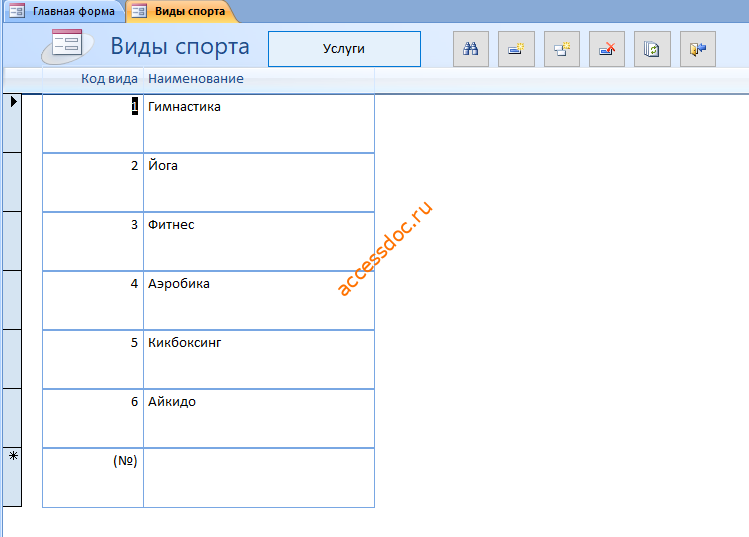
Task: Select the Аэробика row via its record selector
Action: pos(12,301)
